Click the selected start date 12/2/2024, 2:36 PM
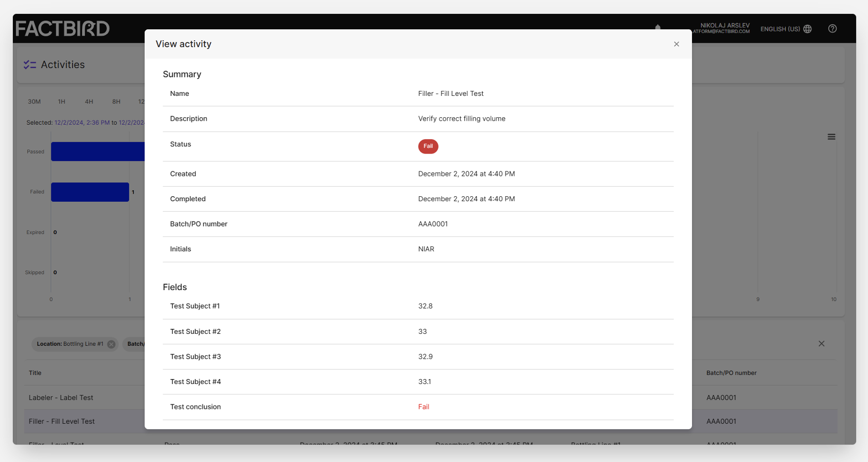Viewport: 868px width, 462px height. point(82,122)
